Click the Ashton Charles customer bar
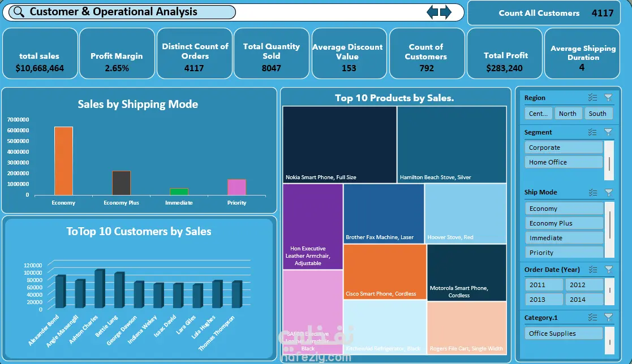The height and width of the screenshot is (364, 632). pyautogui.click(x=100, y=289)
